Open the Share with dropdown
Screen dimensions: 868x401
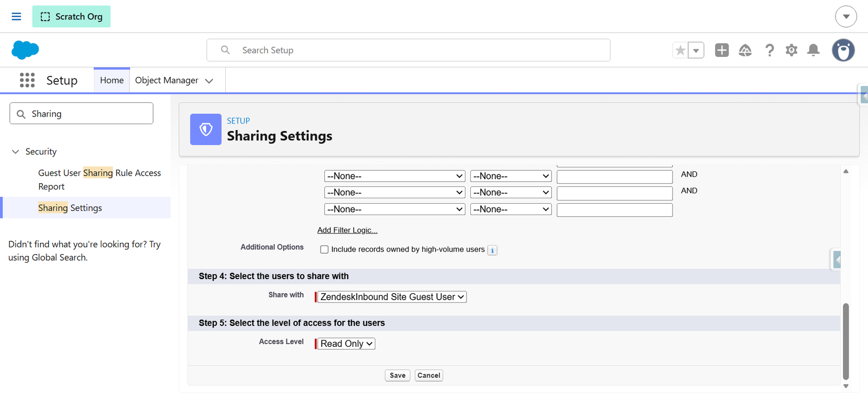(x=392, y=297)
